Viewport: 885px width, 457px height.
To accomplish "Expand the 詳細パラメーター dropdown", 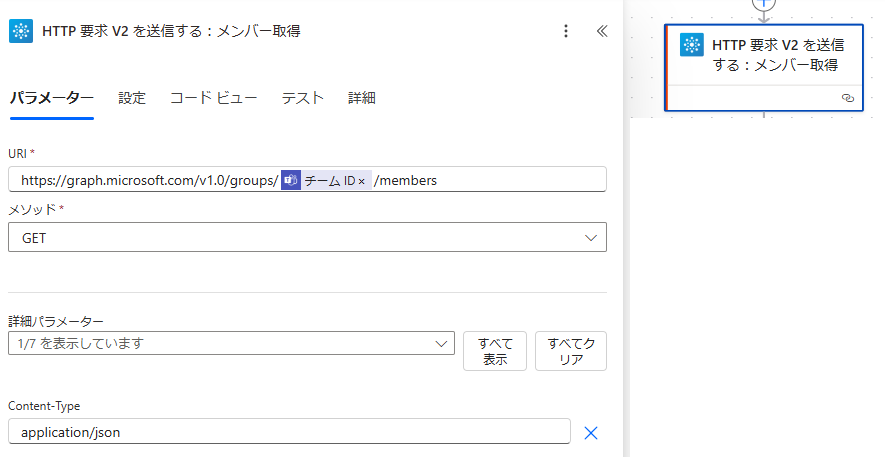I will (x=231, y=343).
